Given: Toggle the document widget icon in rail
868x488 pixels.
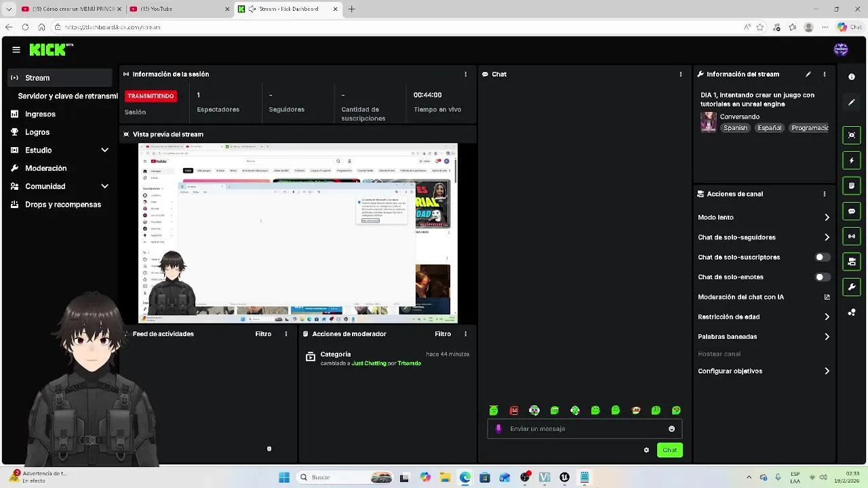Looking at the screenshot, I should 852,186.
